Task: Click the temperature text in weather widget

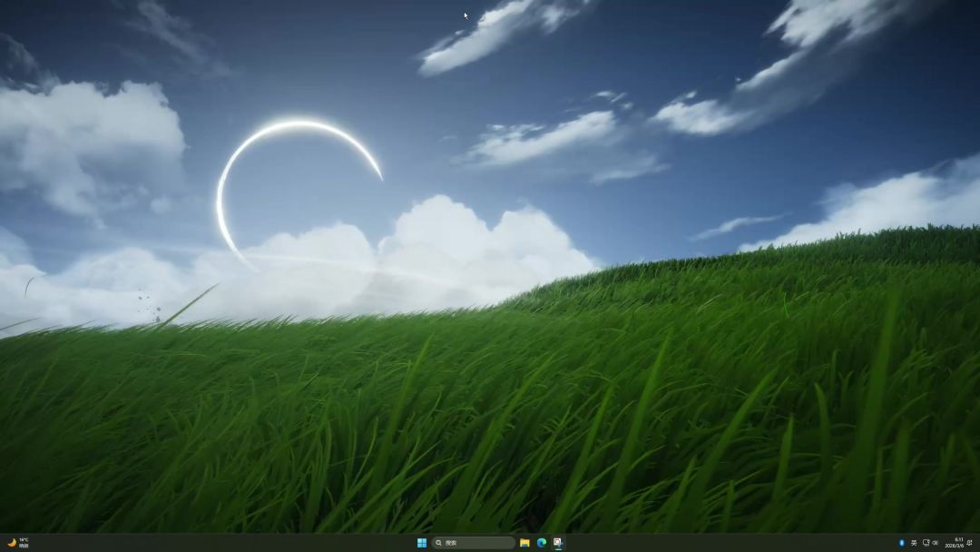Action: click(x=24, y=540)
